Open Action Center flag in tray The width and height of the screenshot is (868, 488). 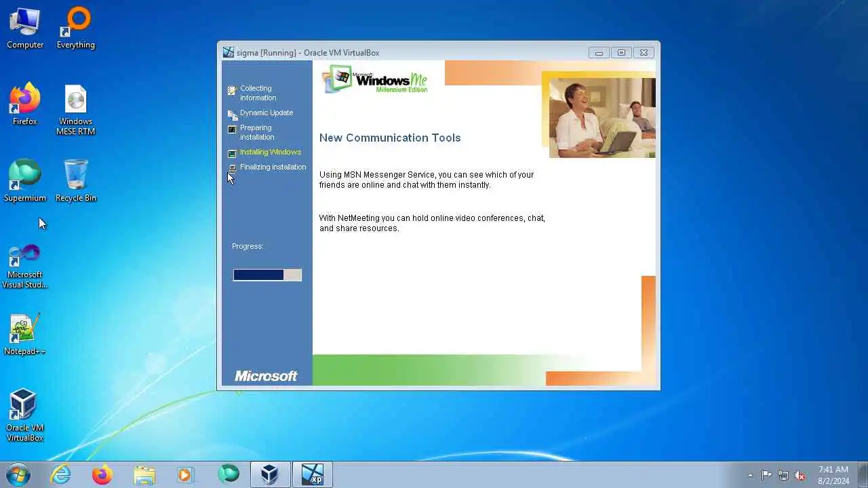pos(766,475)
